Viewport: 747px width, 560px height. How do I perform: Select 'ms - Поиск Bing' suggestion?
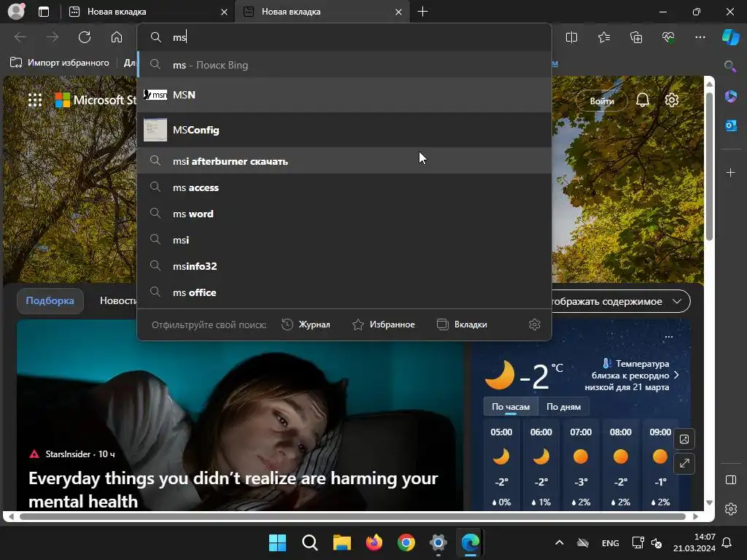(344, 65)
